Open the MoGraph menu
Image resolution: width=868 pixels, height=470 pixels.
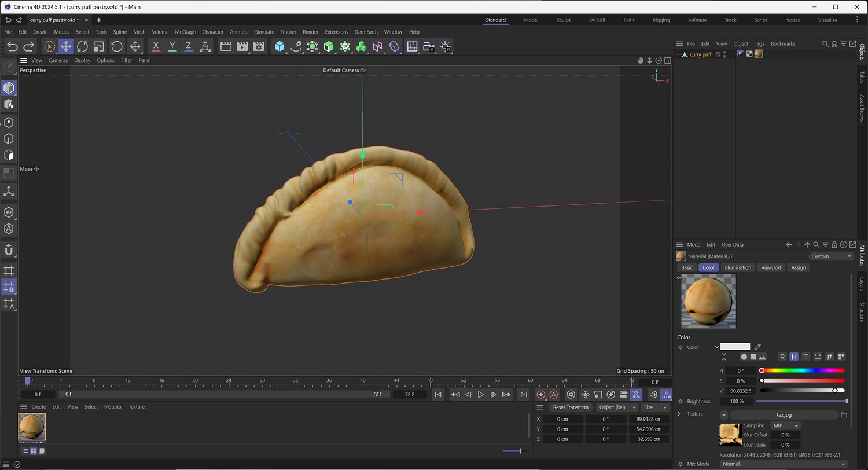tap(185, 32)
